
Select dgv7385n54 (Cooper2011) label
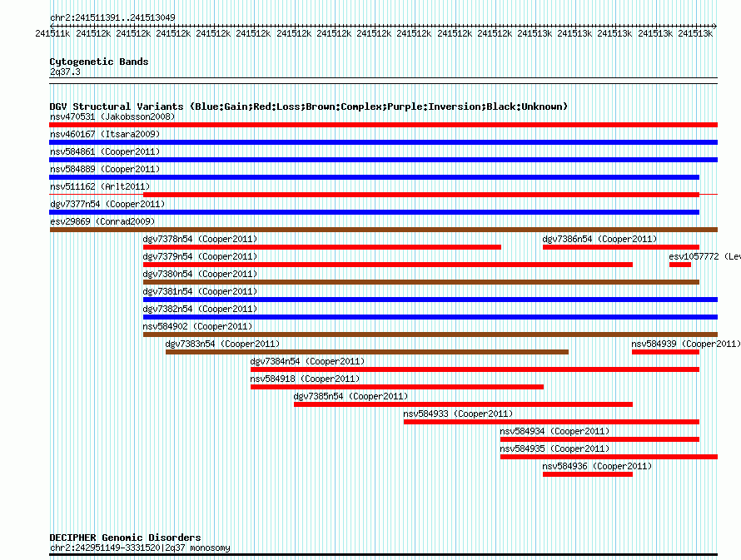pyautogui.click(x=351, y=396)
